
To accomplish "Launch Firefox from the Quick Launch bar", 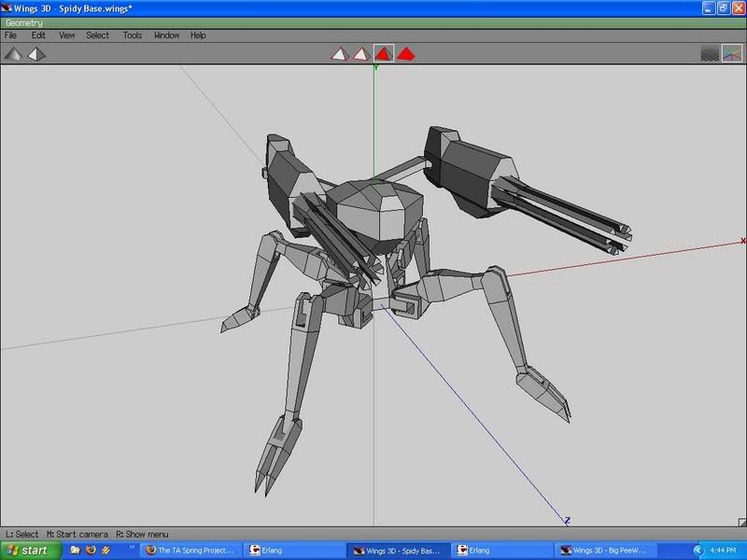I will (91, 550).
